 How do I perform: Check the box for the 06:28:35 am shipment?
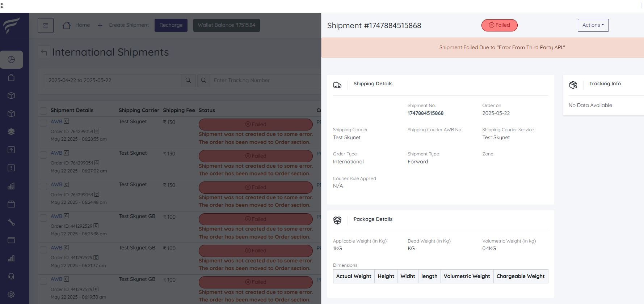pos(43,123)
